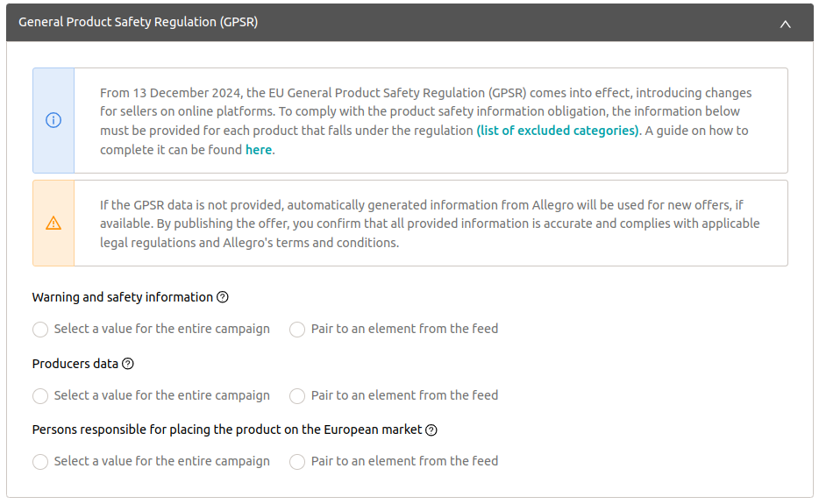Show help for Persons responsible on European market

pos(431,430)
